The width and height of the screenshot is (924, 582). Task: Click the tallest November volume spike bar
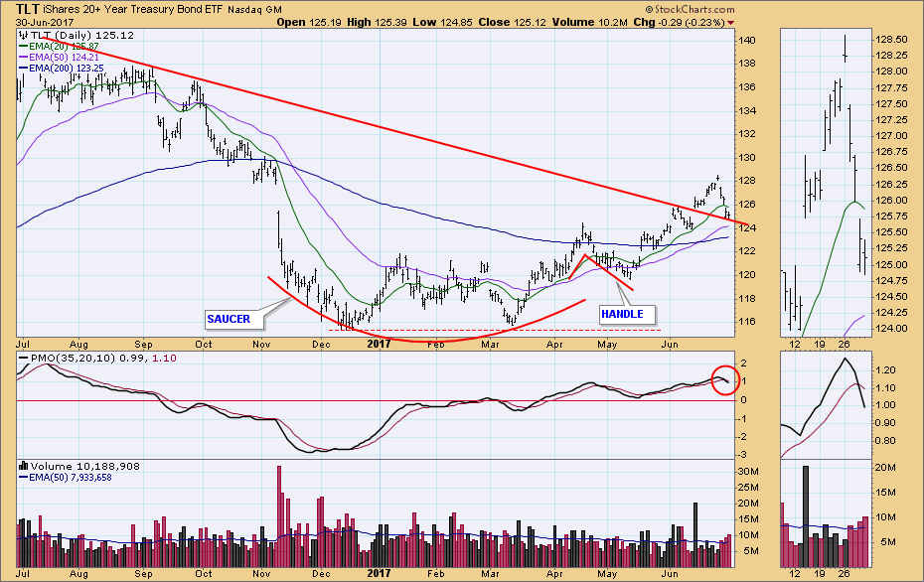point(279,516)
